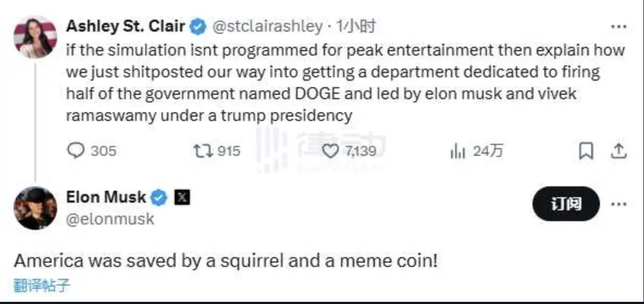Bookmark Ashley St. Clair's post
The width and height of the screenshot is (644, 304).
pyautogui.click(x=586, y=151)
